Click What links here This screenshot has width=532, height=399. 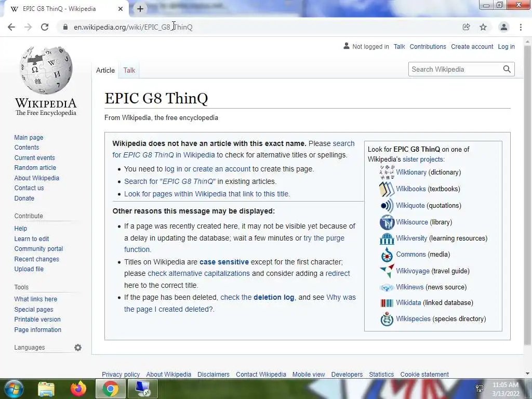coord(36,299)
